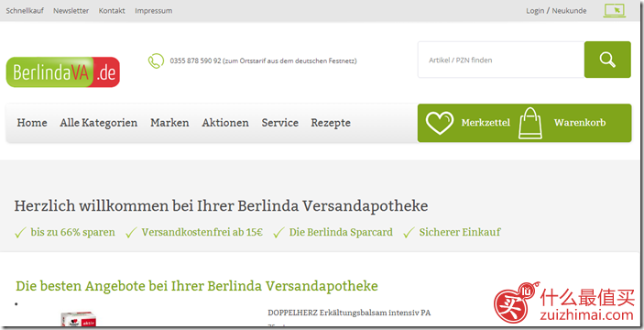The height and width of the screenshot is (330, 644).
Task: Go to Aktionen in navigation
Action: pos(225,123)
